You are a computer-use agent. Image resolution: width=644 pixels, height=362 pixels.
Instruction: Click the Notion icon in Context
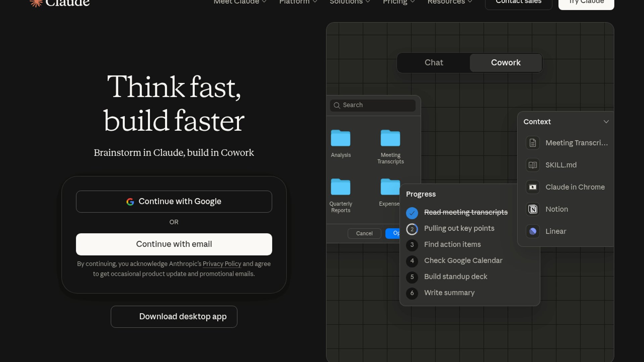[x=533, y=209]
